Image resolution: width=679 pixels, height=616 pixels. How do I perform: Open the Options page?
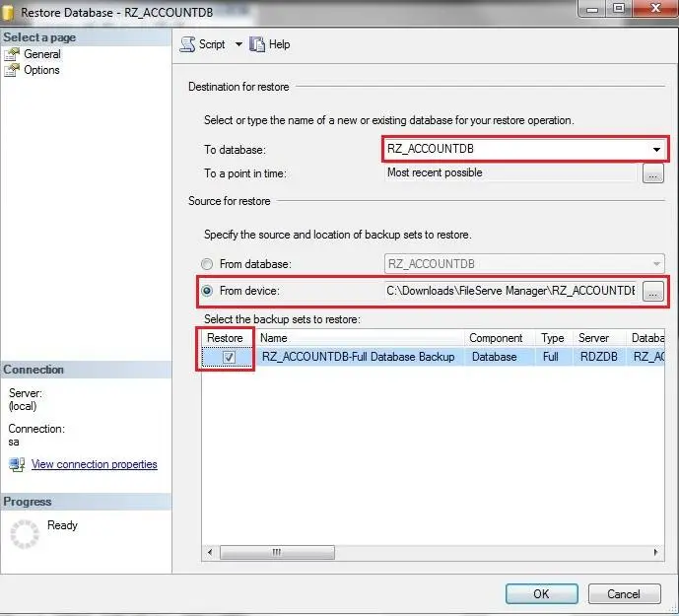pos(41,70)
